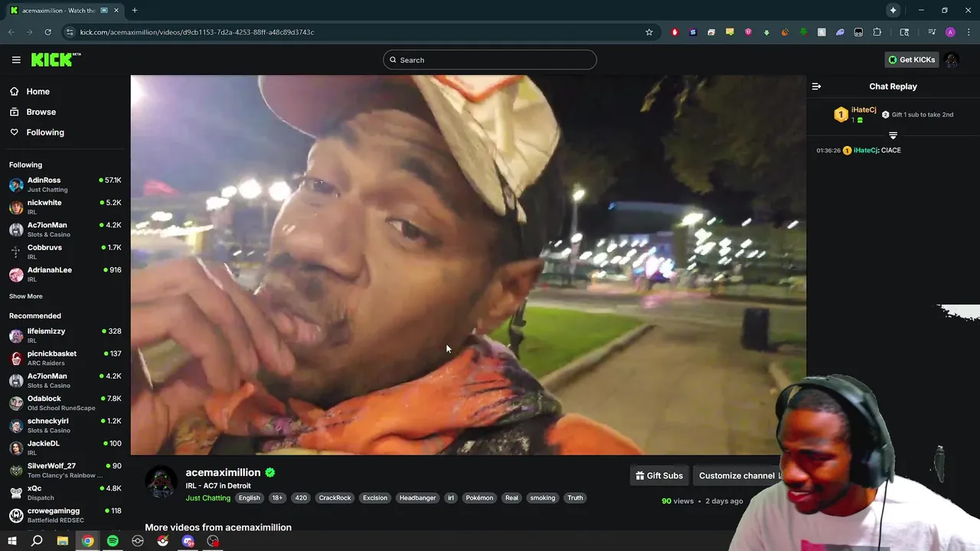
Task: Open nickwhite channel from sidebar
Action: click(65, 207)
